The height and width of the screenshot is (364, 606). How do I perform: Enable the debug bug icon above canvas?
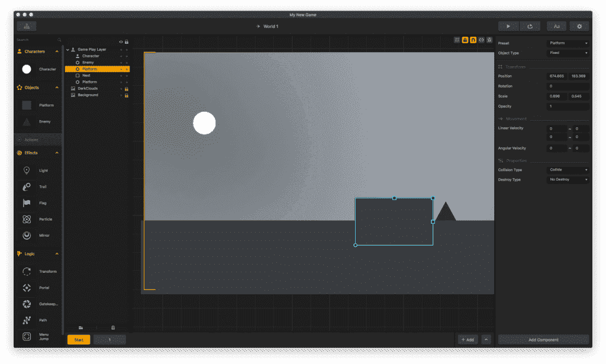pos(489,40)
